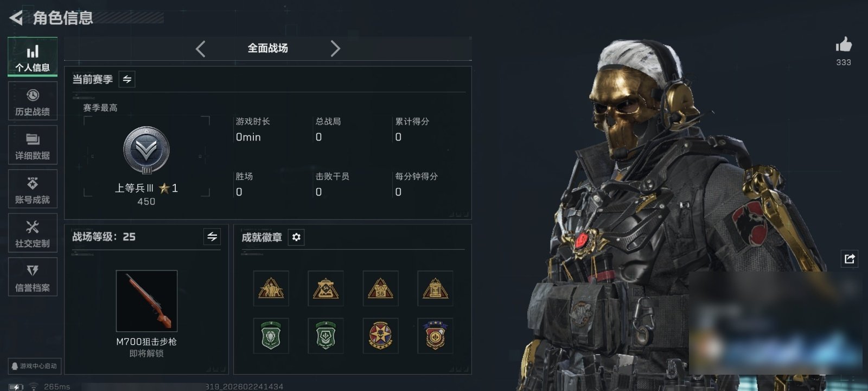The image size is (868, 391).
Task: Click the 全面战场 mode title
Action: [267, 48]
